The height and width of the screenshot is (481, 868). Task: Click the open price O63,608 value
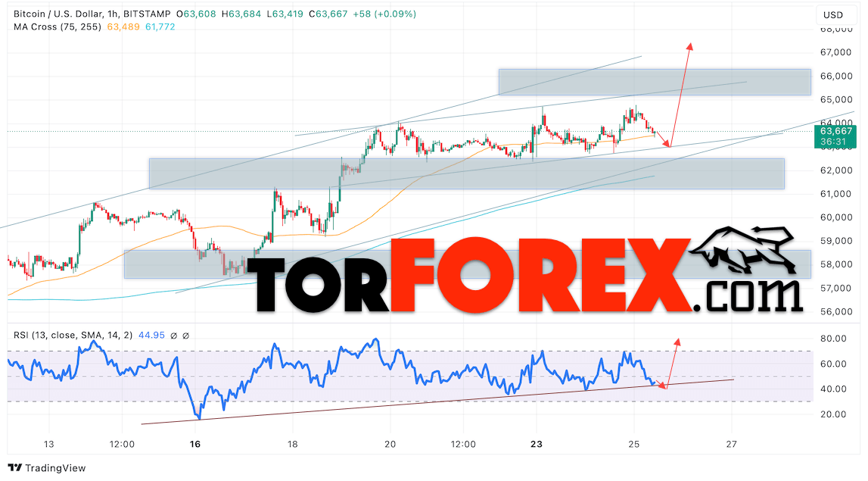pyautogui.click(x=196, y=14)
